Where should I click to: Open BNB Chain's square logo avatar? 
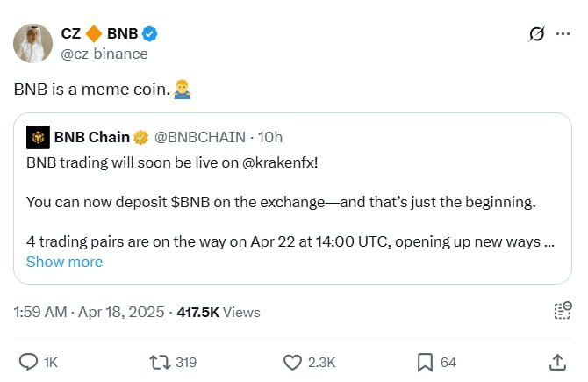[x=38, y=137]
